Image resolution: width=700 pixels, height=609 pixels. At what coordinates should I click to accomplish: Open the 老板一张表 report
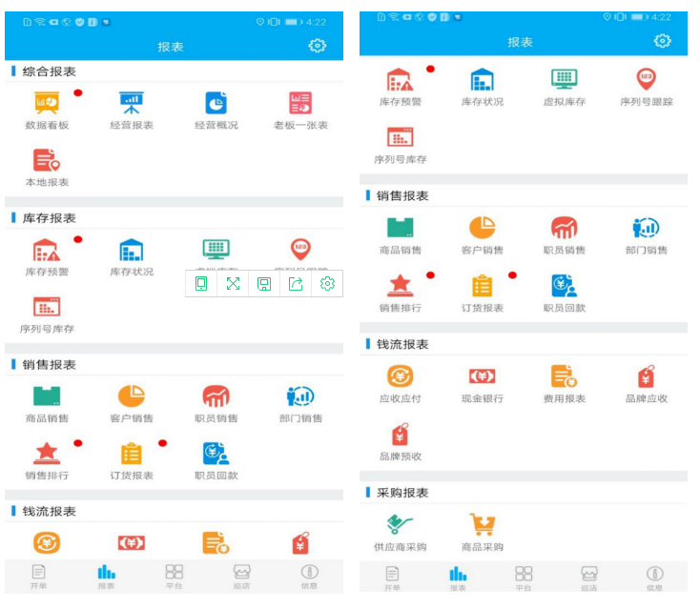(x=300, y=111)
